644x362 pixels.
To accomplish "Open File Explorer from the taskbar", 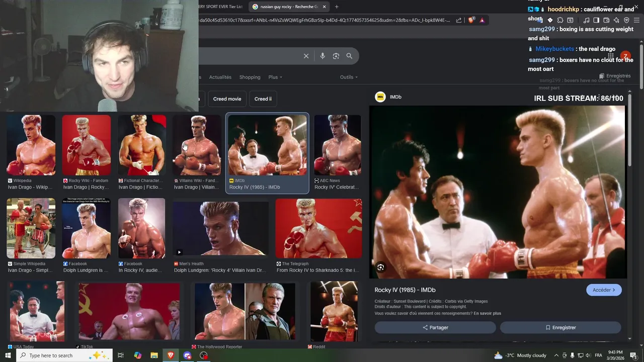I will click(x=154, y=355).
